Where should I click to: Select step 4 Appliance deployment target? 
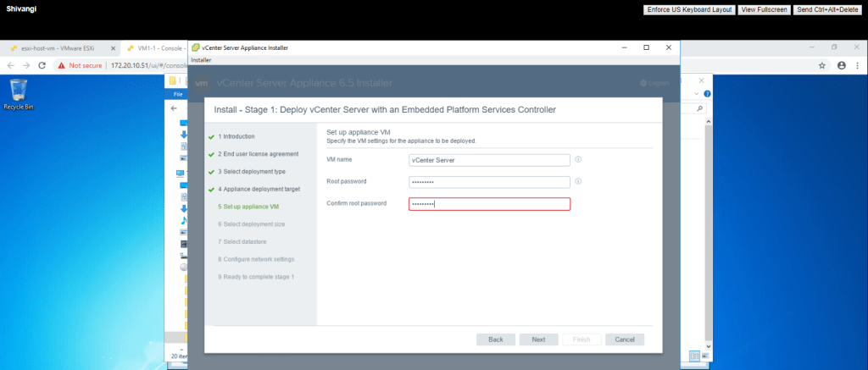259,190
